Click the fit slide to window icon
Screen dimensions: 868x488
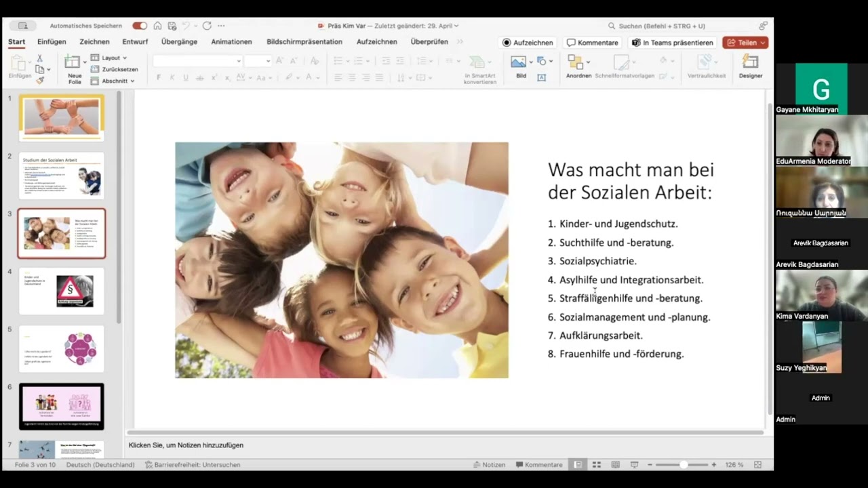[758, 464]
